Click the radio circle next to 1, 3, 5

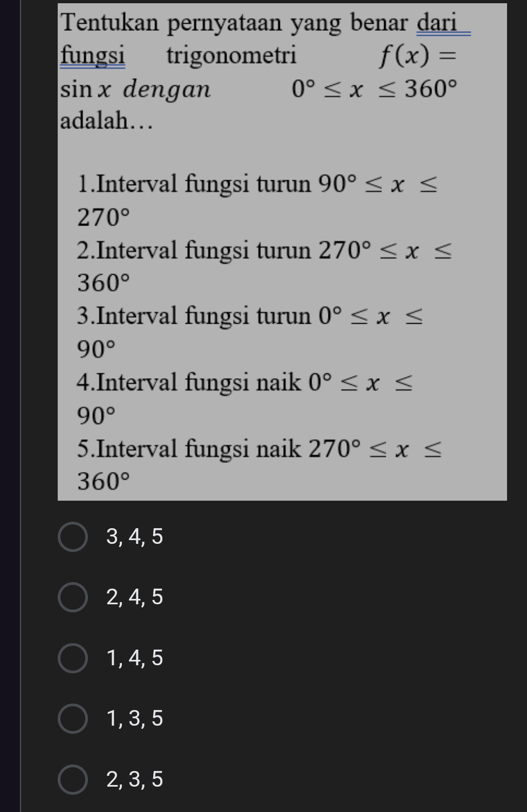73,718
